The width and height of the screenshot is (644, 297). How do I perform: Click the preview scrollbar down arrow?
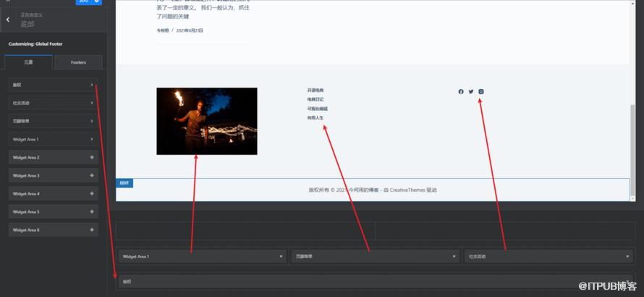point(632,198)
